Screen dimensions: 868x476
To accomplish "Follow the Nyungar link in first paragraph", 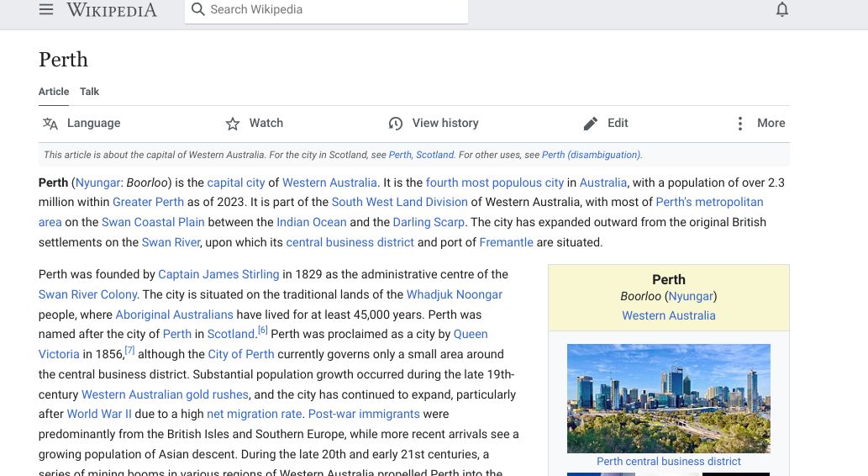I will point(97,182).
